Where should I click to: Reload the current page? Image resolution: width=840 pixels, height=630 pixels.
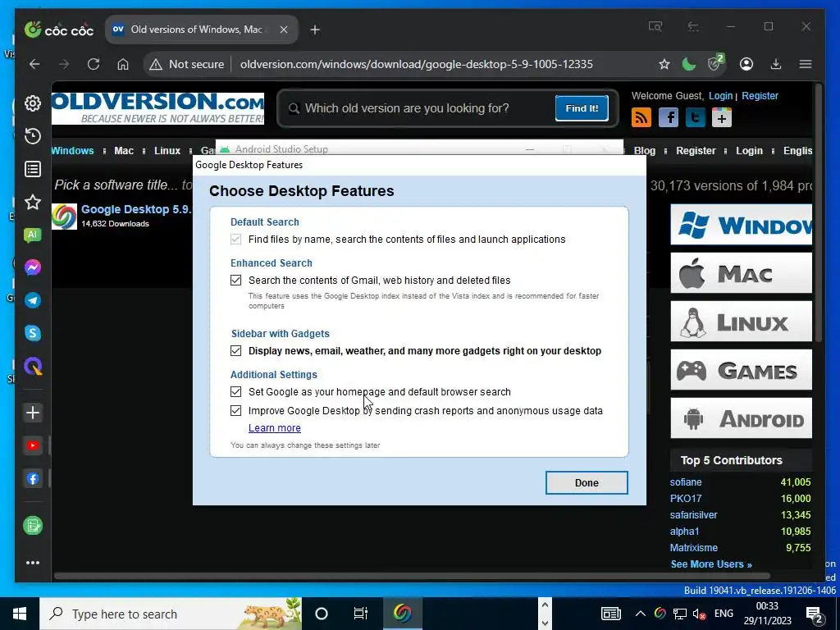pyautogui.click(x=94, y=64)
